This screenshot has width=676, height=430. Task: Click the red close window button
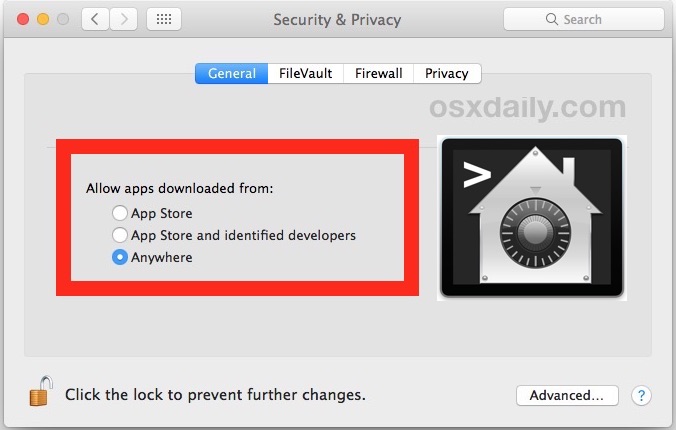pyautogui.click(x=23, y=19)
